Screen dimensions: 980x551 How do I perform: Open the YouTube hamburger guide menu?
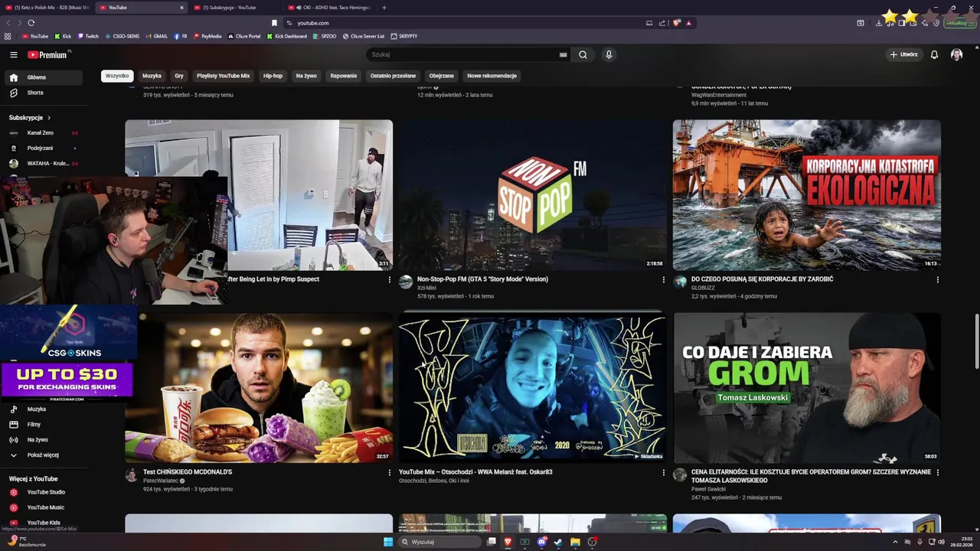[x=13, y=54]
